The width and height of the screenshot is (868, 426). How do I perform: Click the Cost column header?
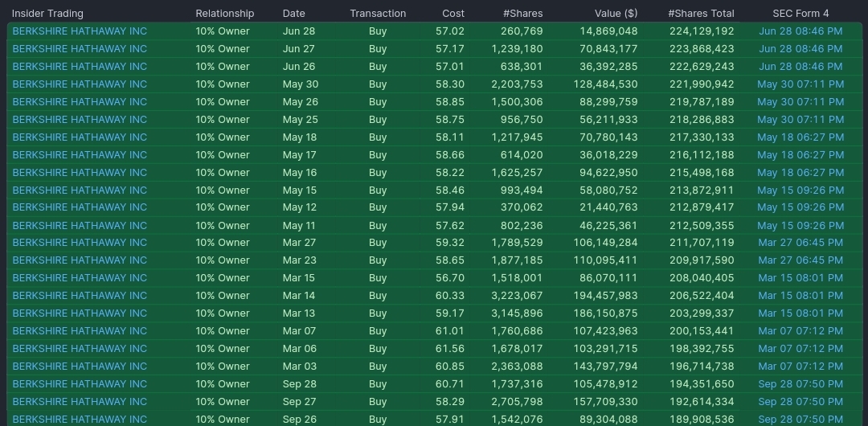tap(453, 14)
